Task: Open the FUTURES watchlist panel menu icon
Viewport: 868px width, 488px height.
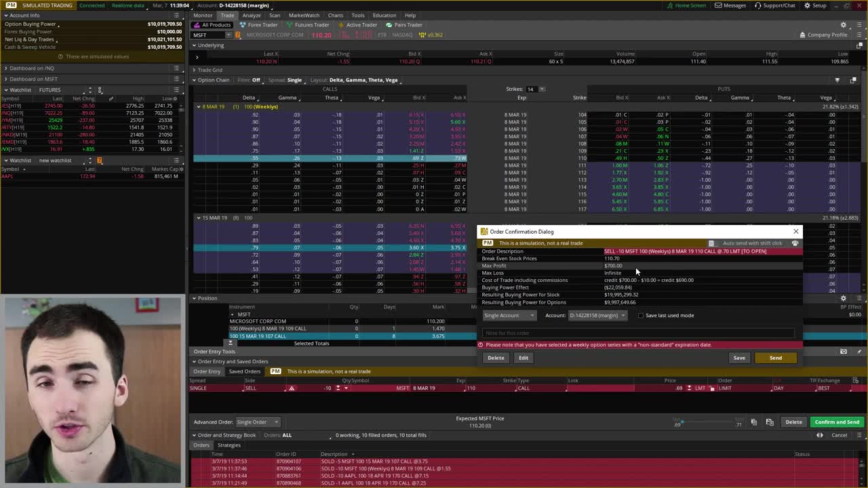Action: (176, 89)
